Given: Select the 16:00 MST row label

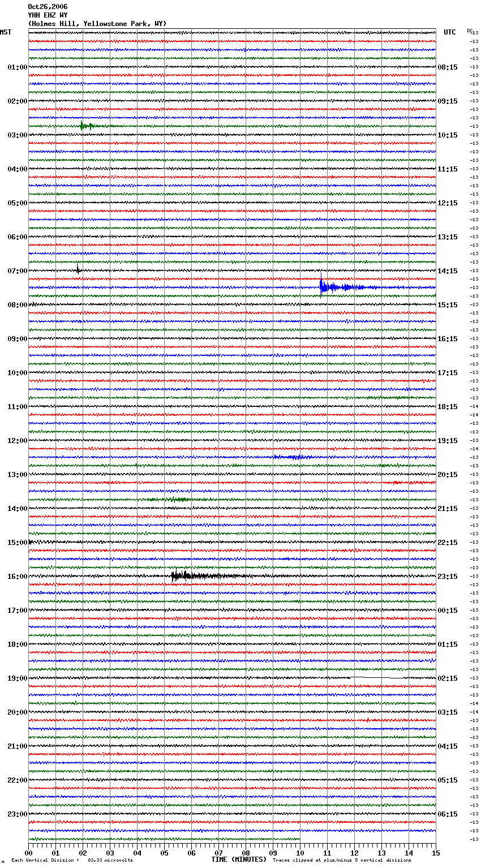Looking at the screenshot, I should click(18, 577).
